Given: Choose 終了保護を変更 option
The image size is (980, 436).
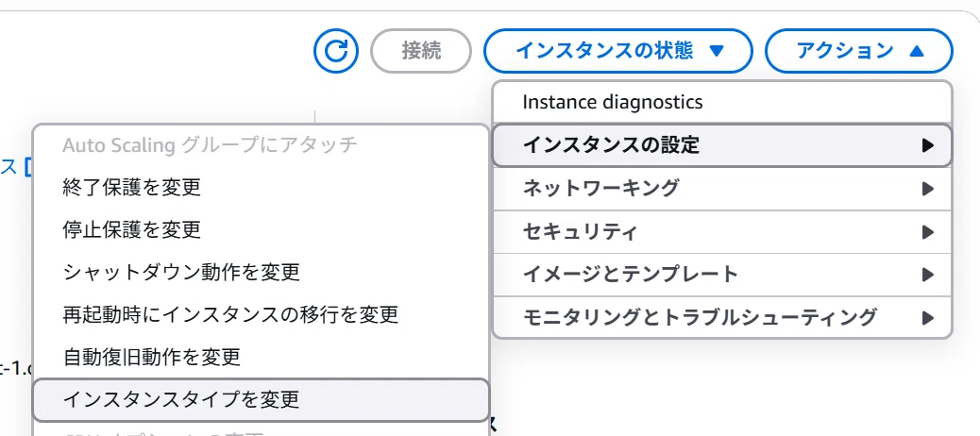Looking at the screenshot, I should 261,188.
